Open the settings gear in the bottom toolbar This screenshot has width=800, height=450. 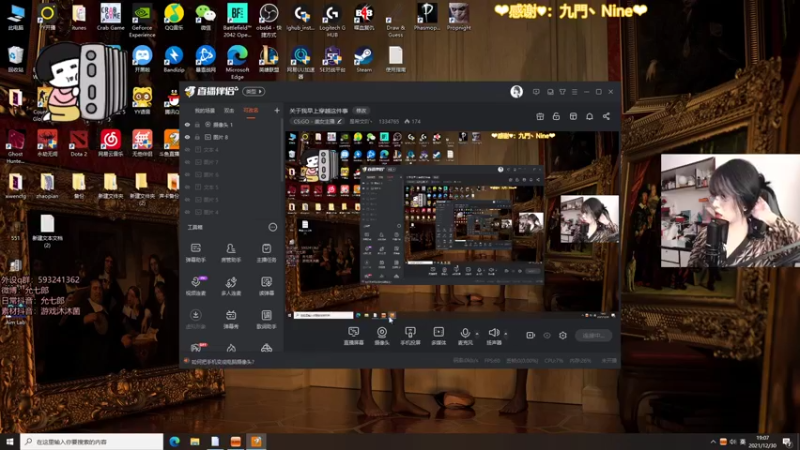tap(563, 335)
